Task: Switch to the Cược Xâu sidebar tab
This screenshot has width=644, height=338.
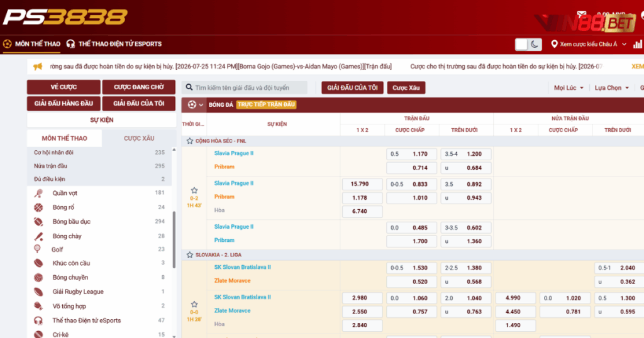Action: pos(139,138)
